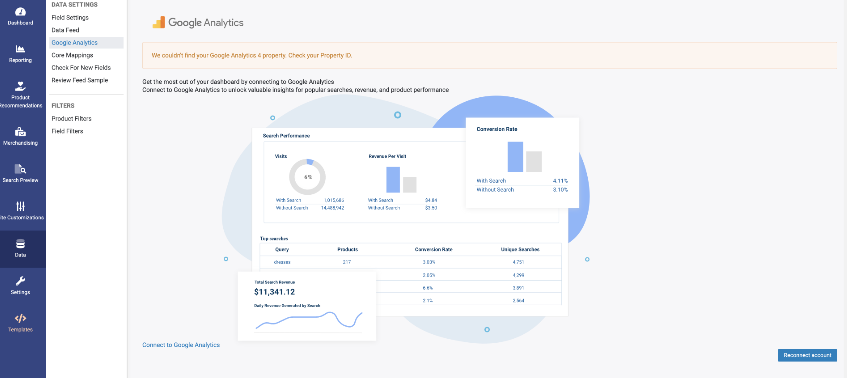
Task: Open Search Preview icon
Action: click(20, 168)
